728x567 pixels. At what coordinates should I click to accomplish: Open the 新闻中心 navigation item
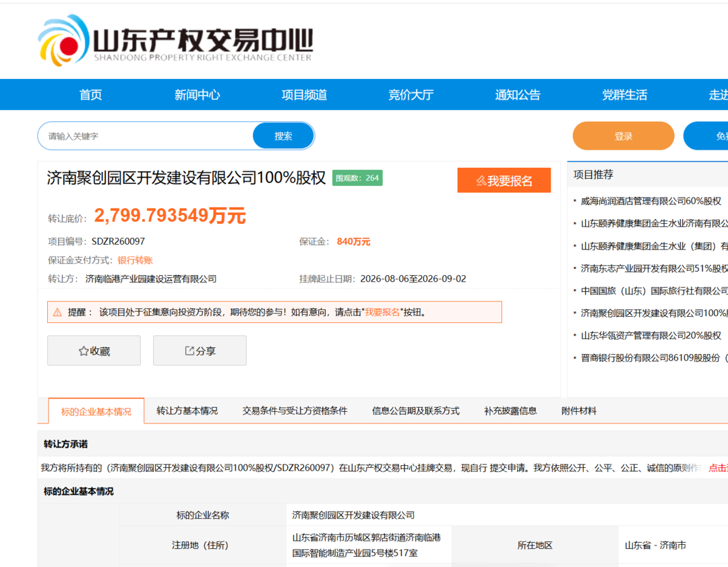[198, 95]
